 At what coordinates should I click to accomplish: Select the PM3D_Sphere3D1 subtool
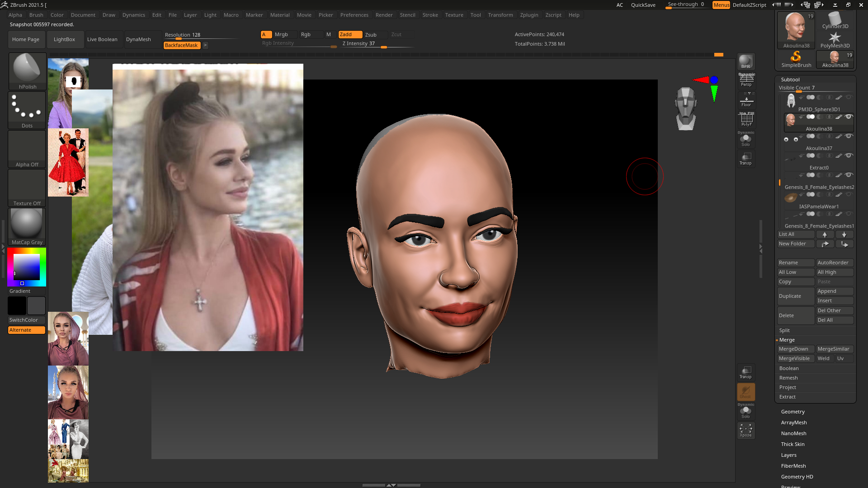click(819, 103)
